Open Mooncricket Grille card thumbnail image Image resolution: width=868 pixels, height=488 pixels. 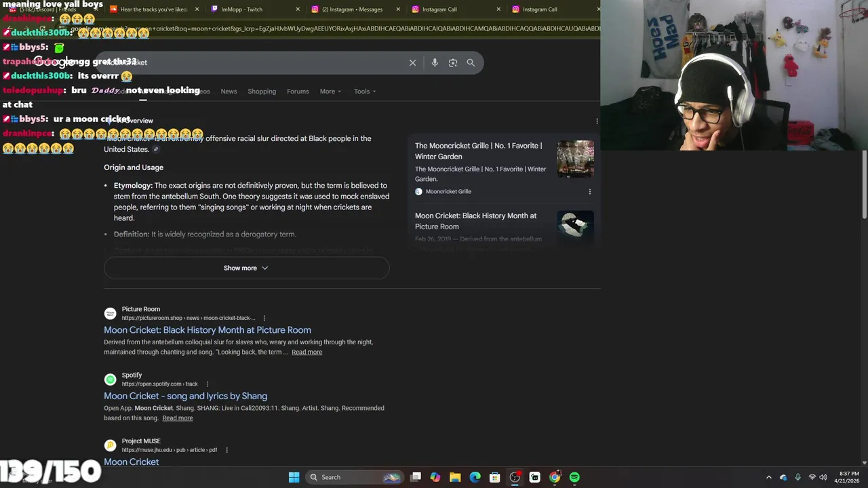pyautogui.click(x=575, y=159)
